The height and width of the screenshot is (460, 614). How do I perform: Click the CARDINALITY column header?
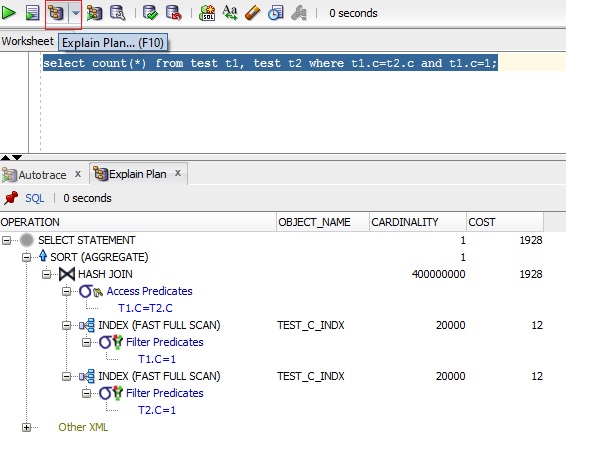[404, 222]
